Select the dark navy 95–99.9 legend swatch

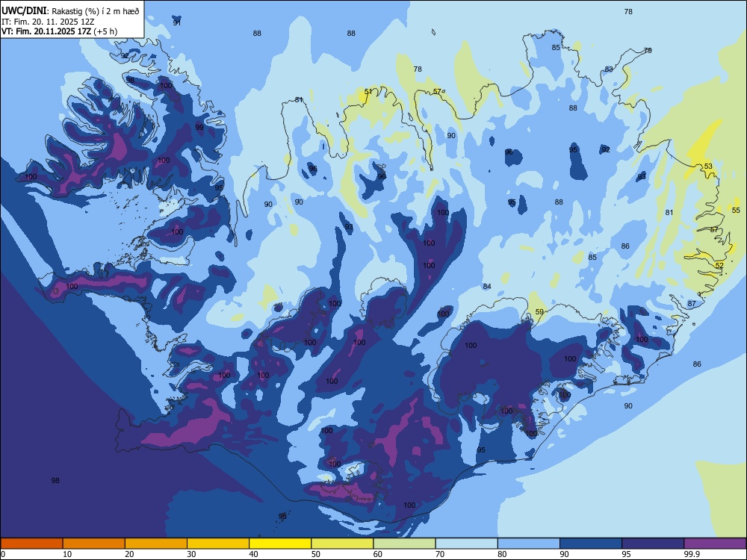click(x=653, y=544)
